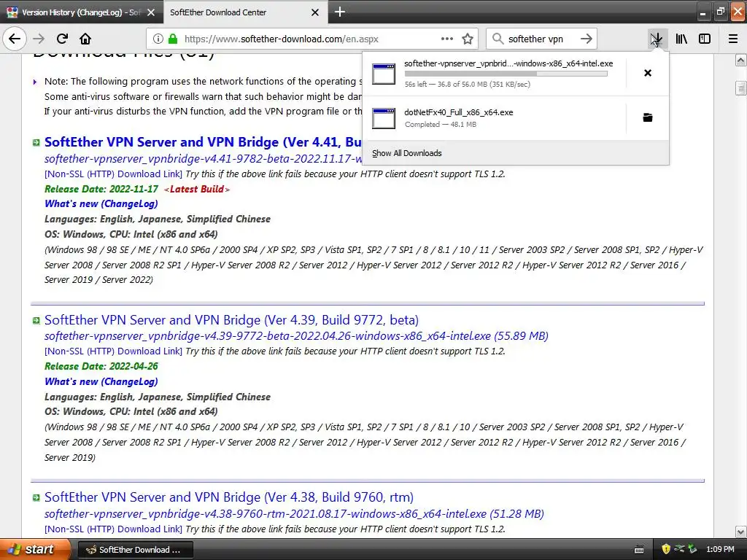Open page actions three-dot menu
747x560 pixels.
(x=447, y=39)
